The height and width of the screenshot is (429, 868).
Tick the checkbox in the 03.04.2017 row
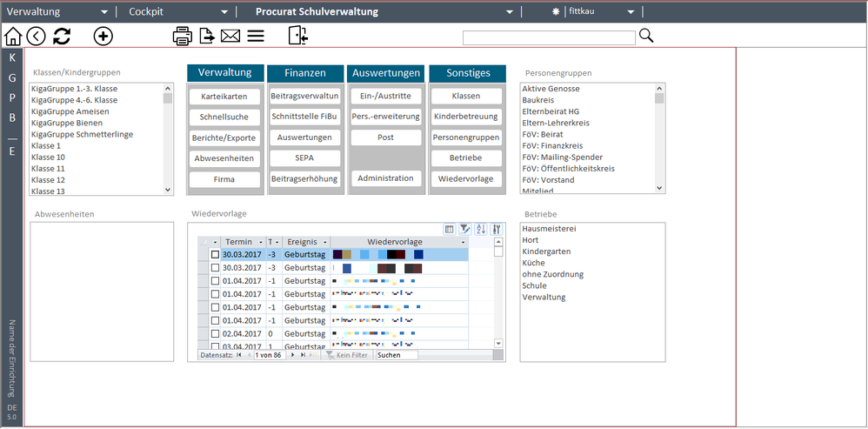215,345
